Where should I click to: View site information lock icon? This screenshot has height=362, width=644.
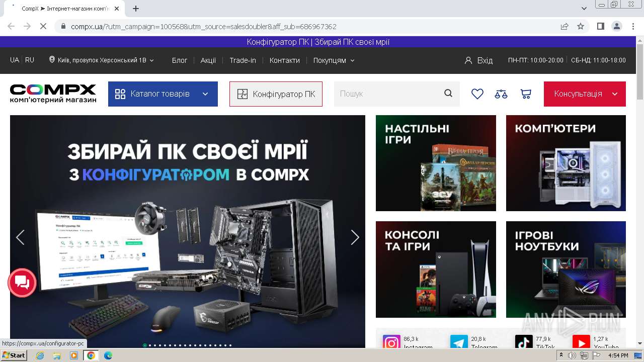coord(63,26)
